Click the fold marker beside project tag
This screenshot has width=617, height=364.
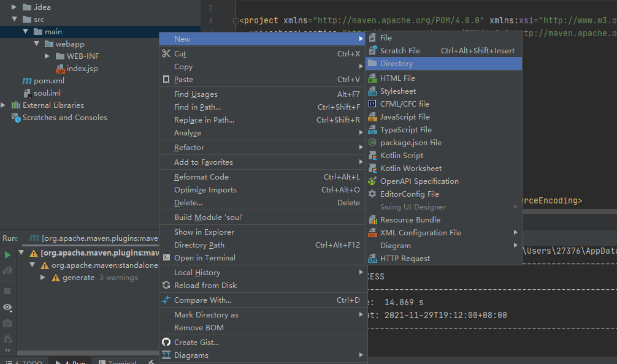click(236, 20)
